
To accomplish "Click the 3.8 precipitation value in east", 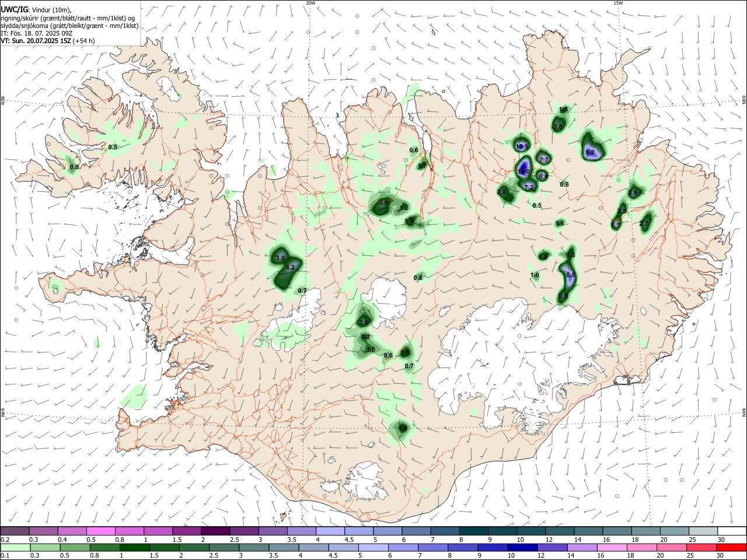I will [x=633, y=192].
